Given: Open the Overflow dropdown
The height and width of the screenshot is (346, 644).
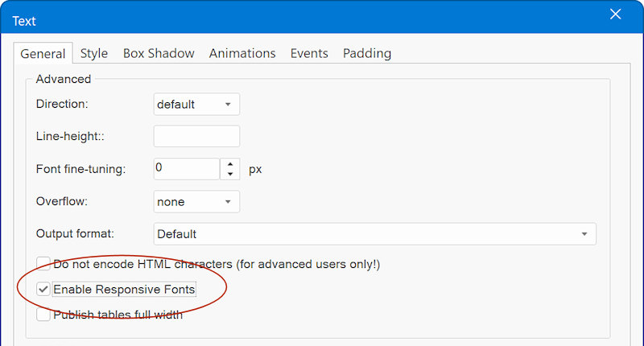Looking at the screenshot, I should click(x=196, y=202).
